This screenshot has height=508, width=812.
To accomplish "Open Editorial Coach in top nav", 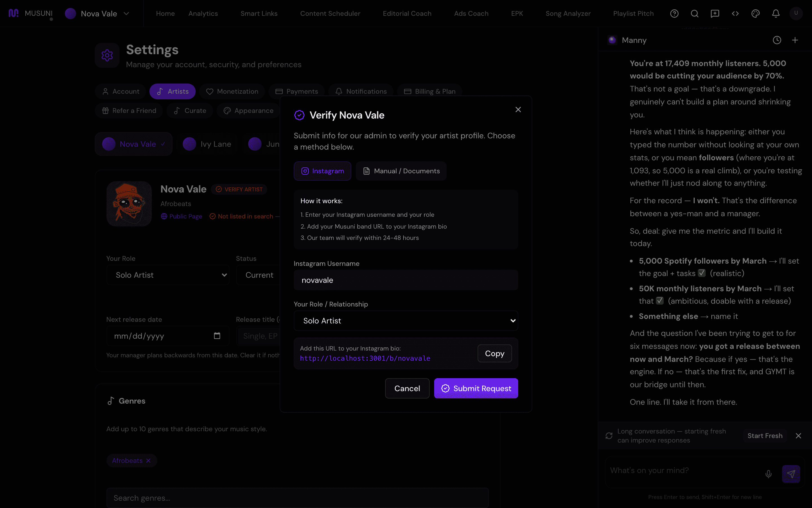I will point(407,14).
